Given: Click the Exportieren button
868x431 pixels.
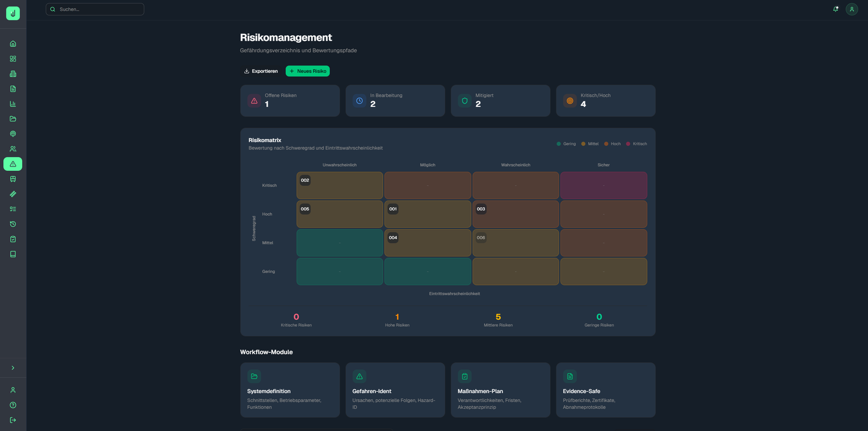Looking at the screenshot, I should pos(261,71).
